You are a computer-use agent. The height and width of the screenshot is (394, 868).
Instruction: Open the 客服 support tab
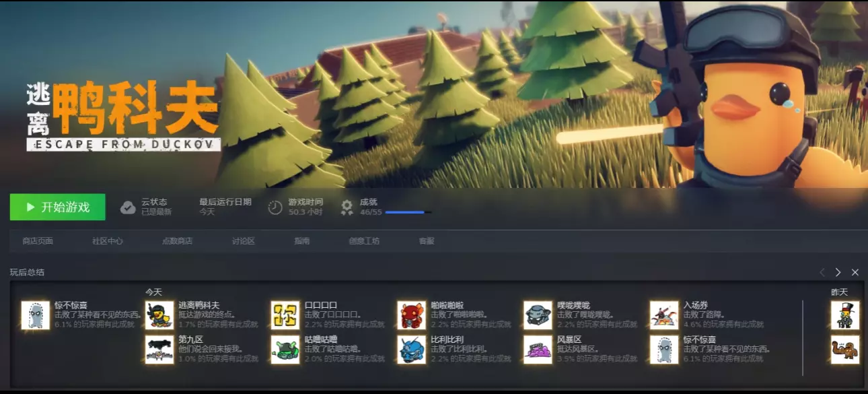pyautogui.click(x=427, y=241)
